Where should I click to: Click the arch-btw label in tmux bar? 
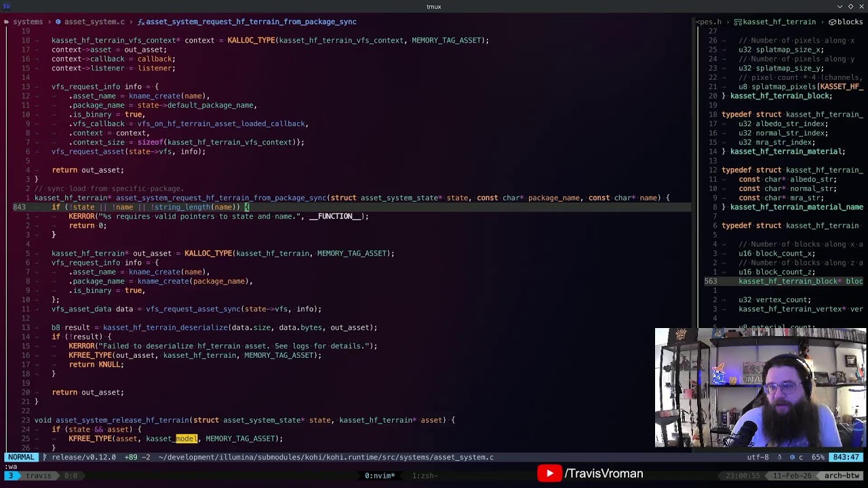842,476
